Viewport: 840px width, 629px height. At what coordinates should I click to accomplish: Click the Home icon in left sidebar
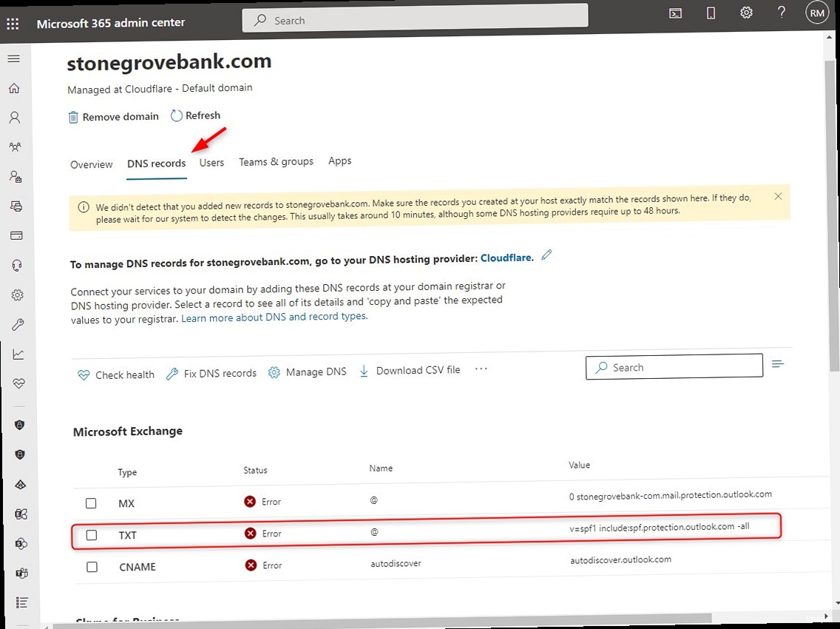14,89
